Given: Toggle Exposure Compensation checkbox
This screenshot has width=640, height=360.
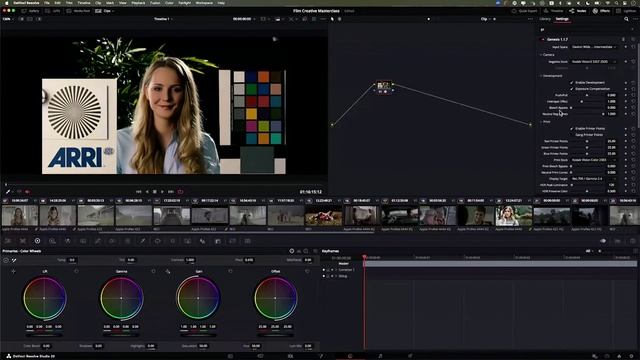Looking at the screenshot, I should 572,89.
